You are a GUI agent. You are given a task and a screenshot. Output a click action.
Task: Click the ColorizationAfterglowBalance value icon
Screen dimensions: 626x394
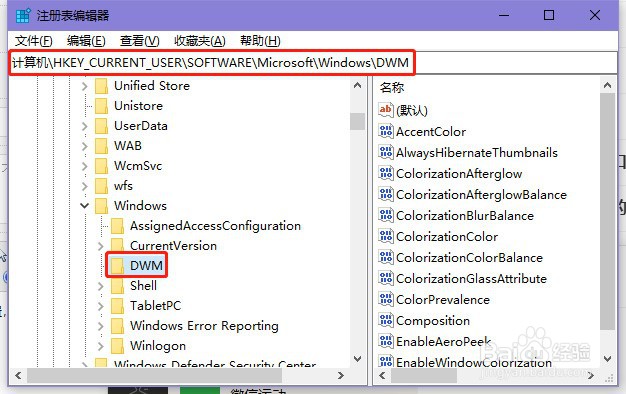coord(386,194)
